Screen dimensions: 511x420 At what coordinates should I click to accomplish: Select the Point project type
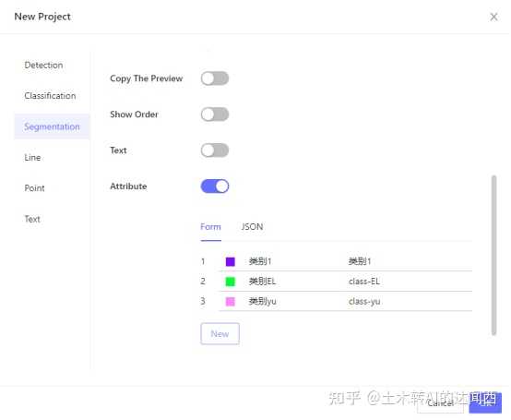click(x=34, y=188)
